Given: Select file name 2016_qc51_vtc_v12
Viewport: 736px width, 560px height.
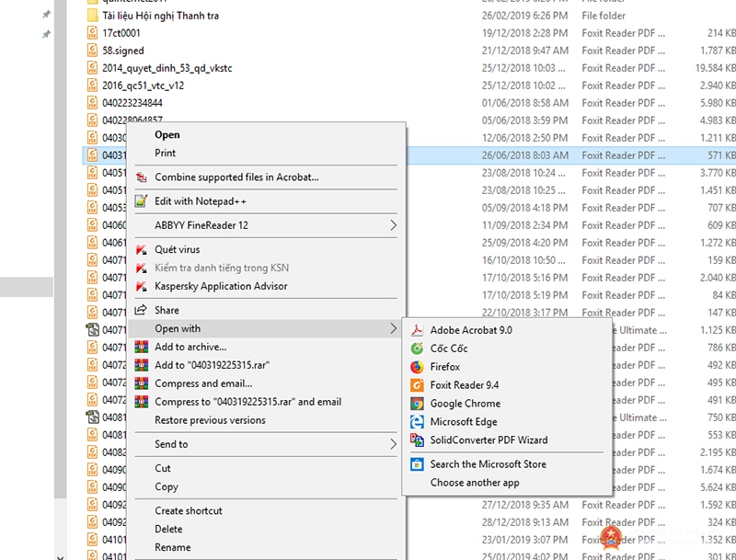Looking at the screenshot, I should (x=144, y=86).
